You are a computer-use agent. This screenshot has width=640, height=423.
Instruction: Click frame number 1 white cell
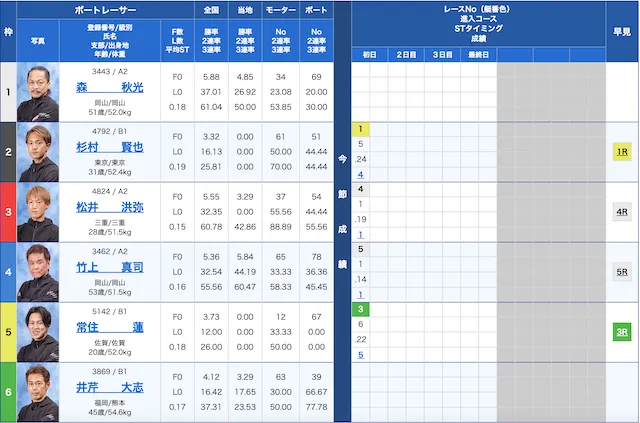(8, 92)
